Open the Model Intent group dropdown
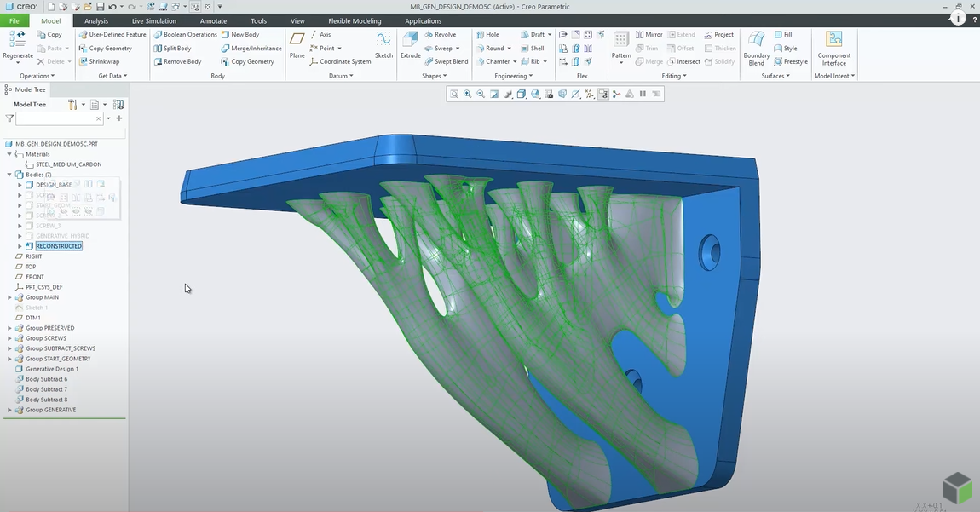Image resolution: width=980 pixels, height=512 pixels. [x=834, y=76]
